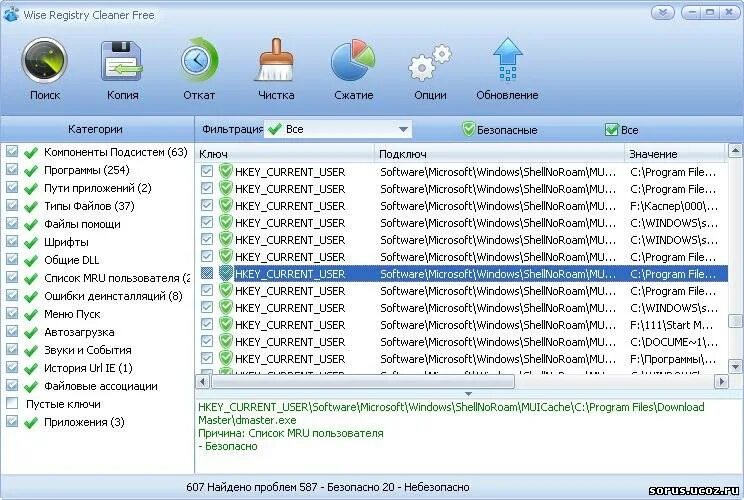Toggle Ошибки деинсталляций (8) checkbox

12,296
